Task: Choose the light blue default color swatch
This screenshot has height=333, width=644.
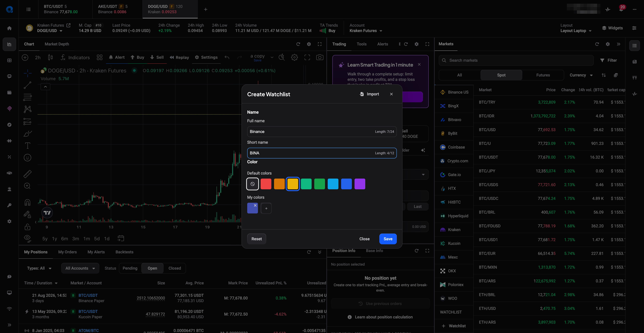Action: [333, 184]
